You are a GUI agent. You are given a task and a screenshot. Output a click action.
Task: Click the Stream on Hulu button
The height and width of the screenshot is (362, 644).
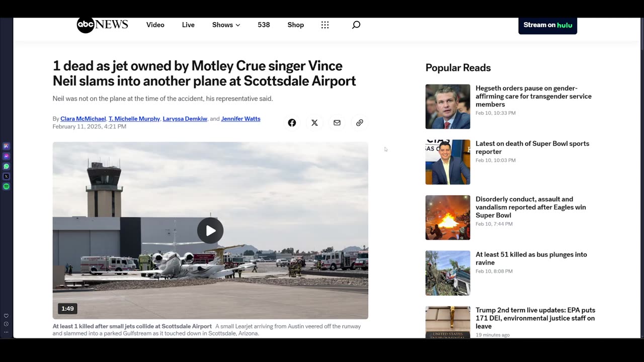click(547, 25)
